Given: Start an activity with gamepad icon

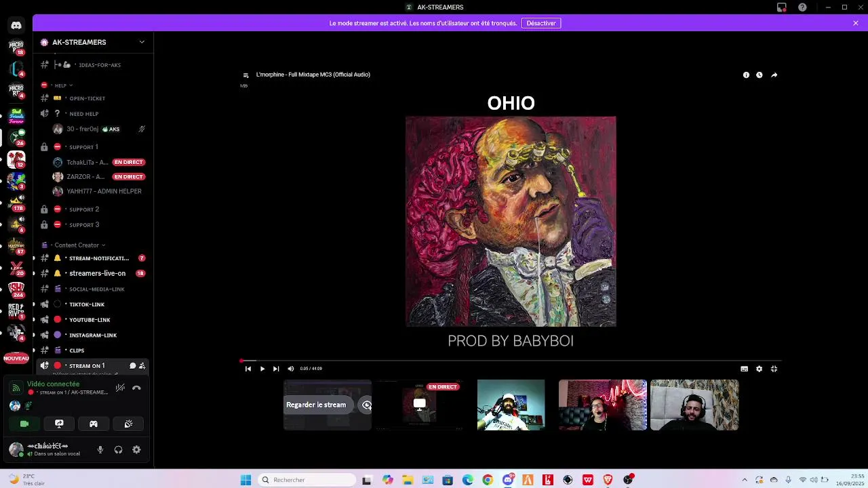Looking at the screenshot, I should pos(94,424).
